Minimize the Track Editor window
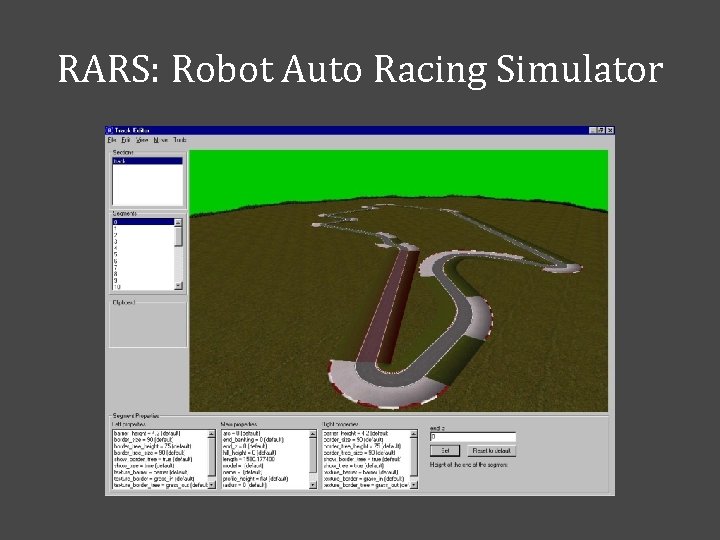720x540 pixels. point(593,130)
